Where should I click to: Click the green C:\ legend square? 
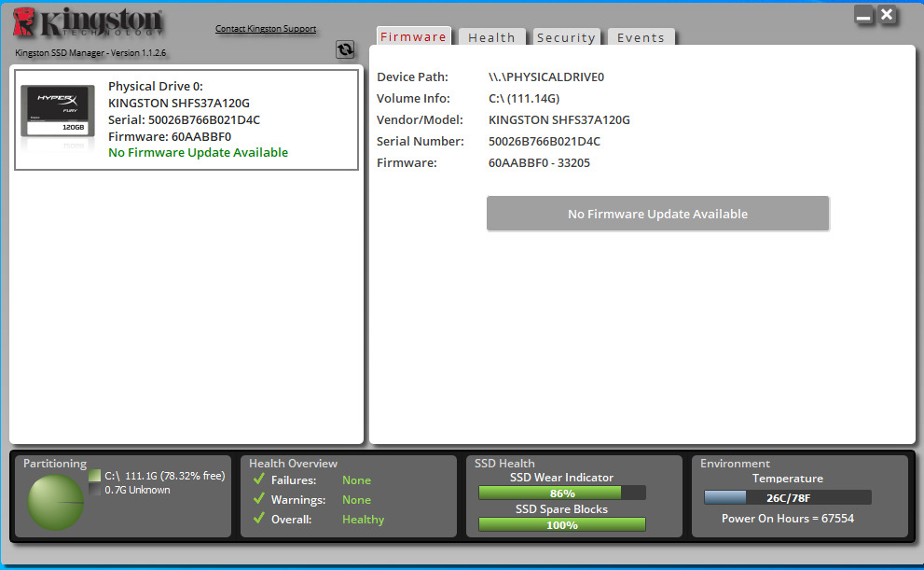tap(95, 475)
